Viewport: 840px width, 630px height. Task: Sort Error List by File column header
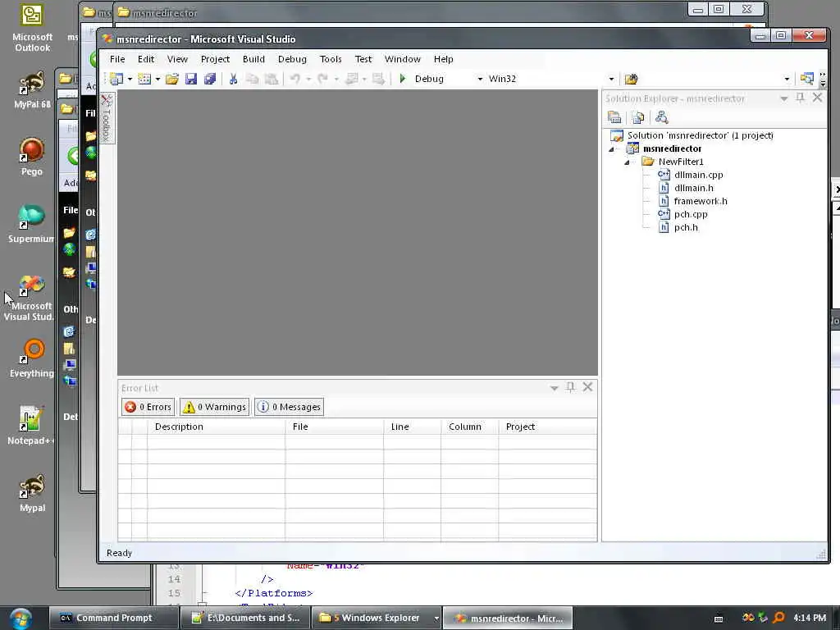click(335, 427)
